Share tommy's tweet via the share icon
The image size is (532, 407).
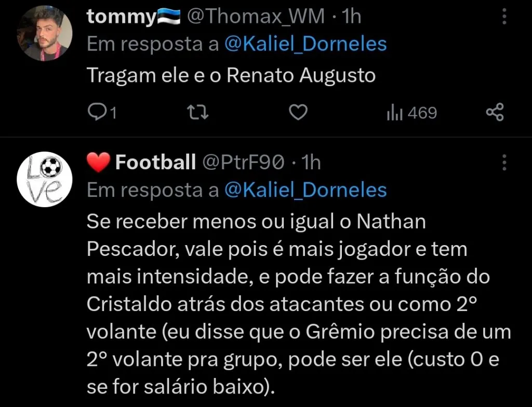tap(495, 112)
